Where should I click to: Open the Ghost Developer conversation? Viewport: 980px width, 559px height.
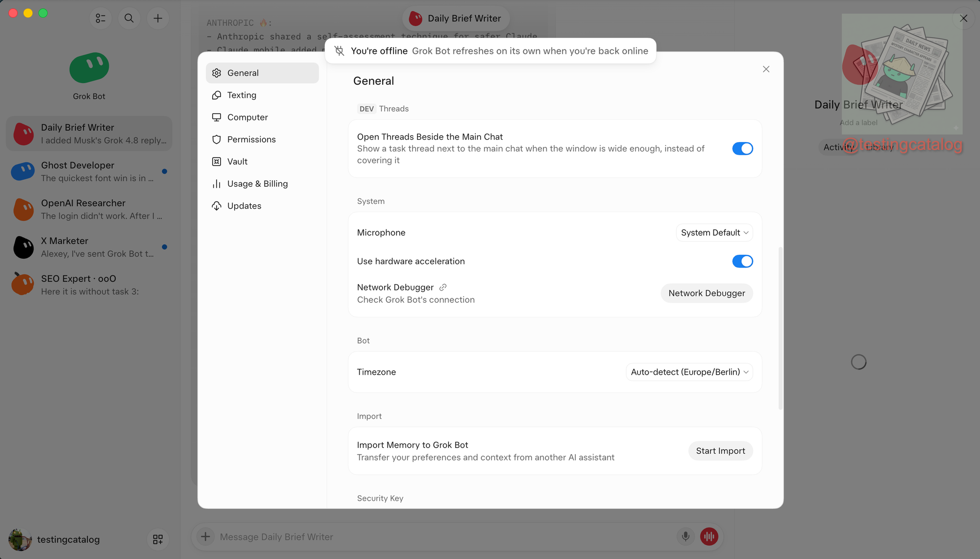coord(89,171)
